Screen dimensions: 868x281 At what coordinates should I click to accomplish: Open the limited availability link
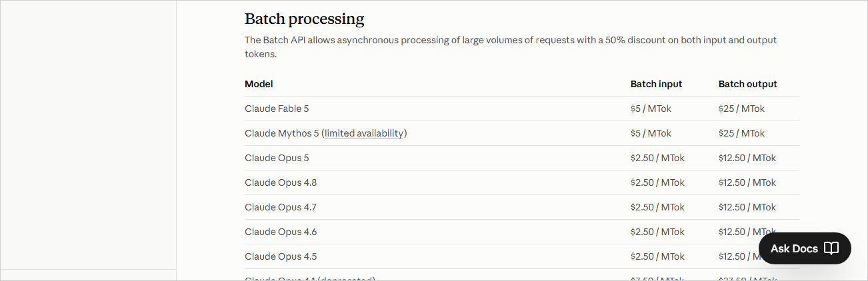pos(364,133)
